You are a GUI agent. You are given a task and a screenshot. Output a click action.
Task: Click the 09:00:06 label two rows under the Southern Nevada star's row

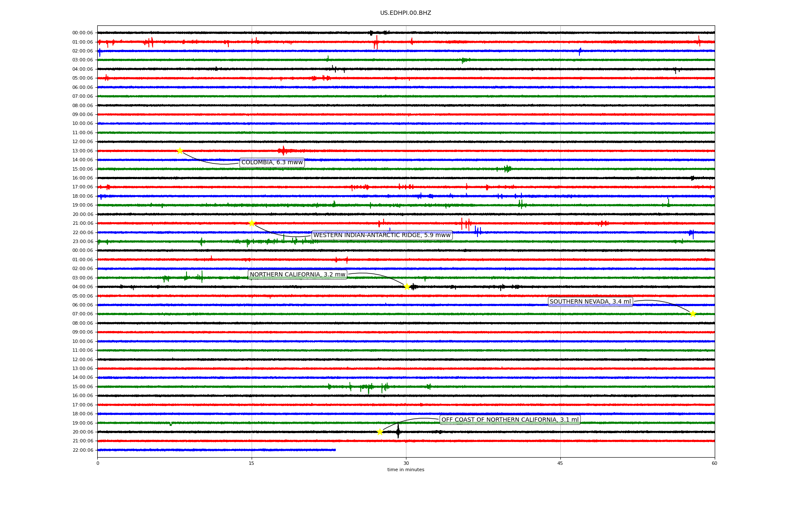[x=82, y=332]
